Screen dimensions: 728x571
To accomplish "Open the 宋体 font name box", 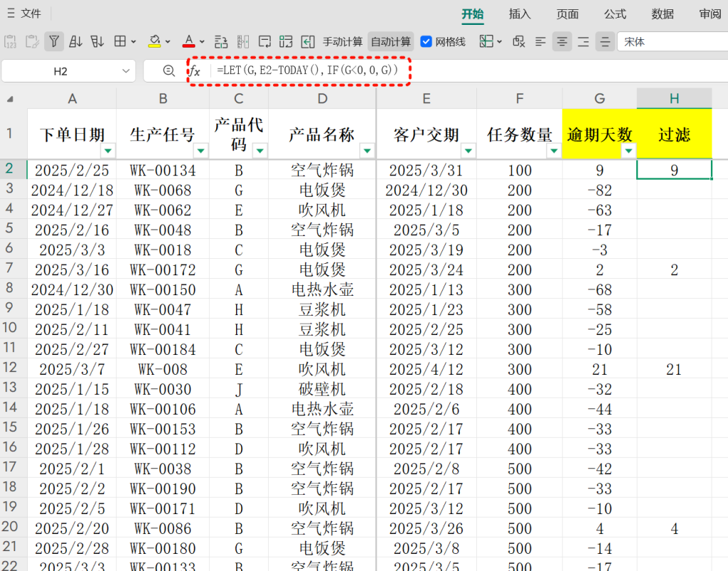I will click(x=673, y=42).
